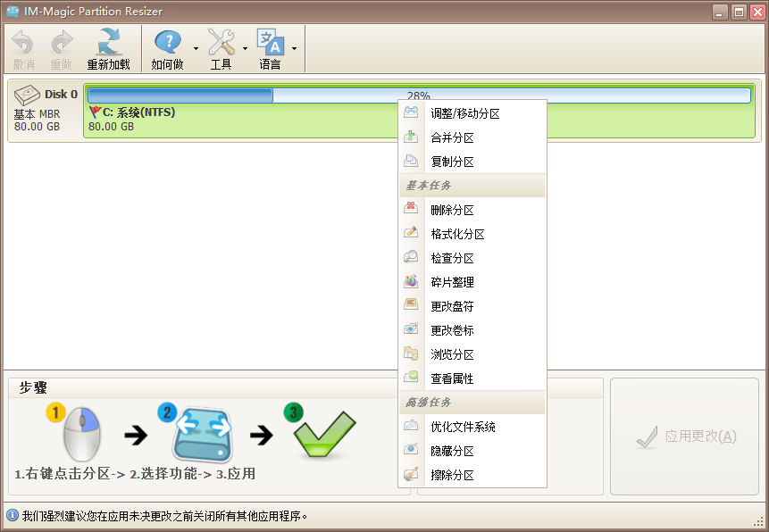The image size is (769, 532).
Task: Click the 更改盘符 drive letter icon
Action: [411, 305]
